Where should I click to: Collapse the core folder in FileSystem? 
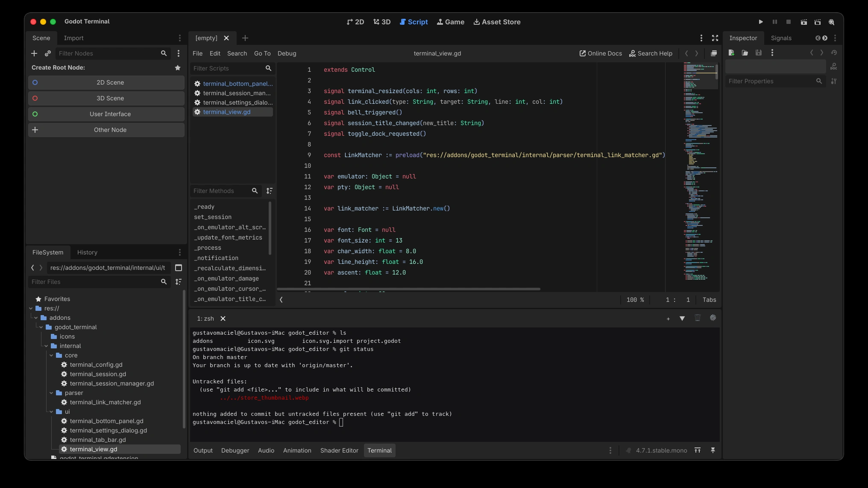(51, 355)
